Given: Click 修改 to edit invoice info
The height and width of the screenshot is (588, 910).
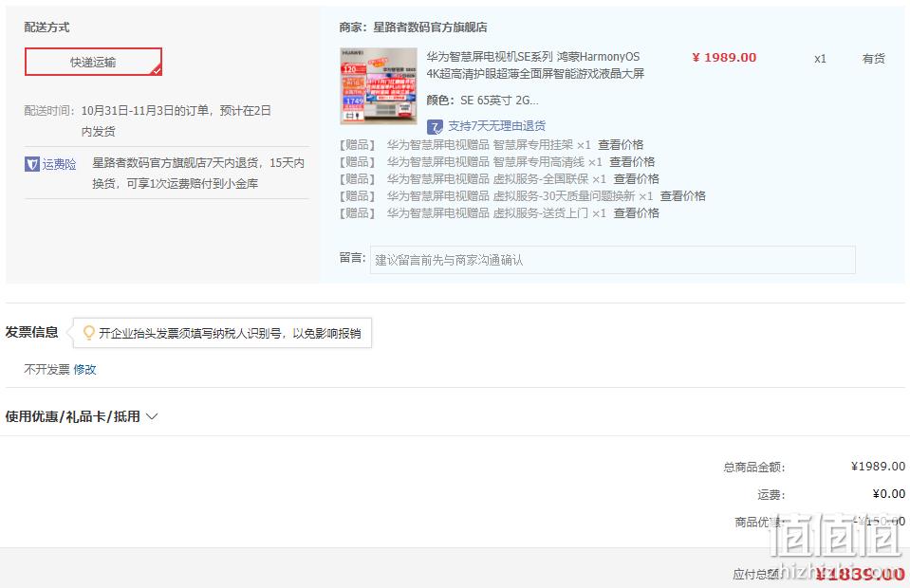Looking at the screenshot, I should point(84,369).
